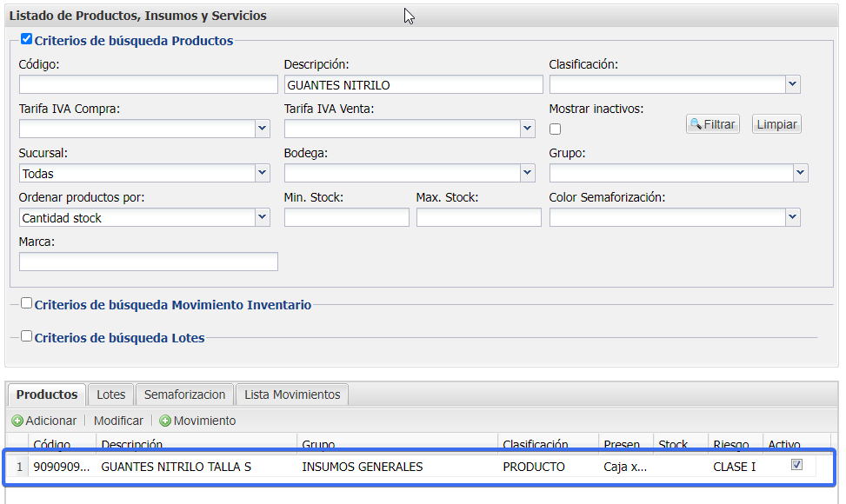This screenshot has height=504, width=846.
Task: Open the Sucursal dropdown showing Todas
Action: (x=263, y=173)
